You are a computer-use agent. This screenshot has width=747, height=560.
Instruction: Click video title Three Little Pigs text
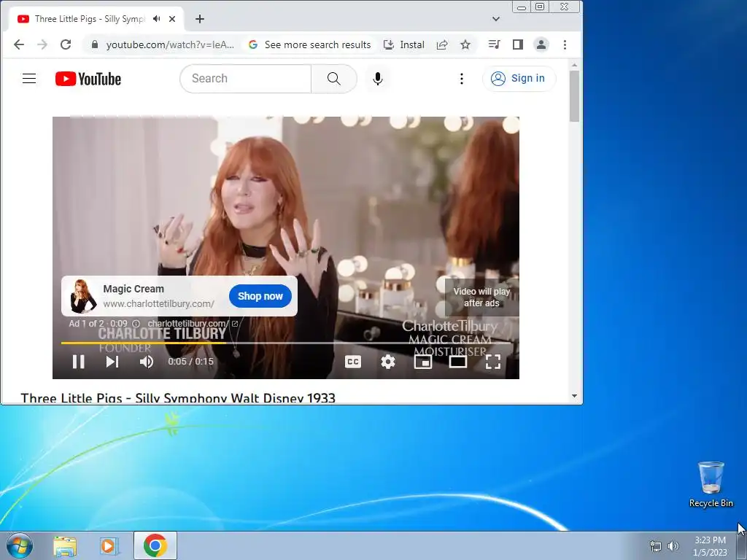178,397
